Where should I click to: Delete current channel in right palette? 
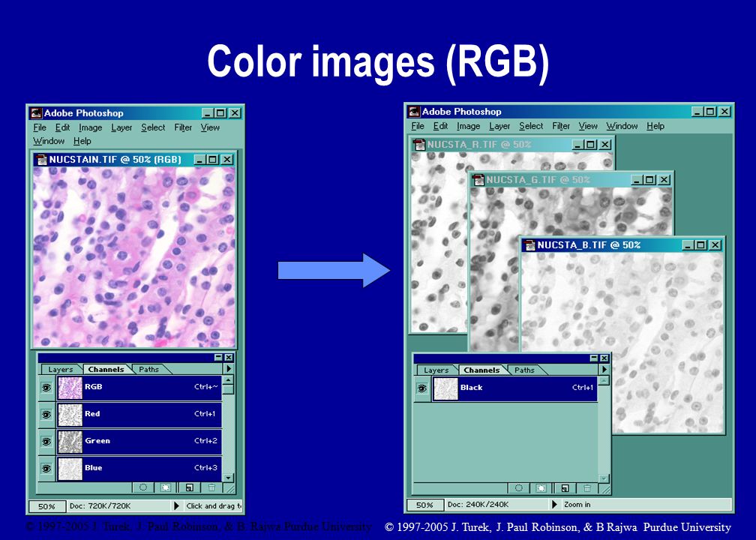(x=586, y=488)
